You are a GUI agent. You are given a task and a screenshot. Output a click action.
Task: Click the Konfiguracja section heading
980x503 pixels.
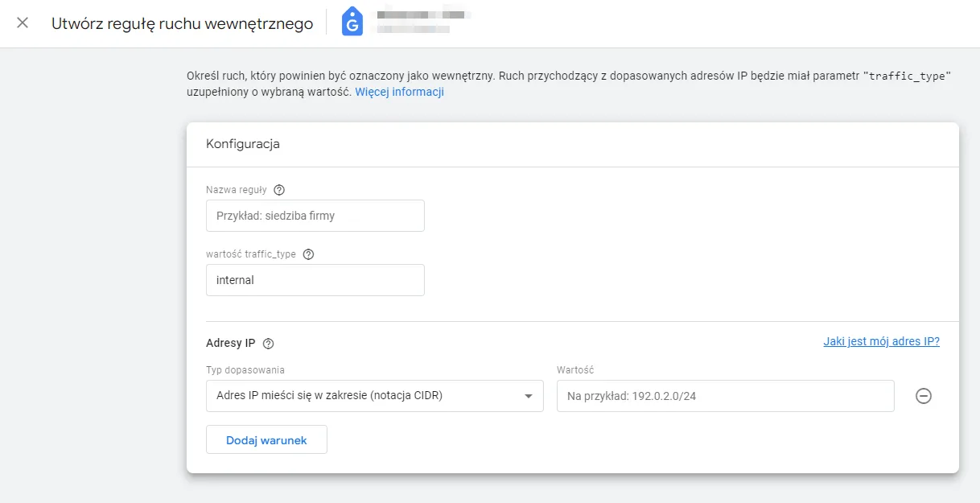(x=243, y=144)
